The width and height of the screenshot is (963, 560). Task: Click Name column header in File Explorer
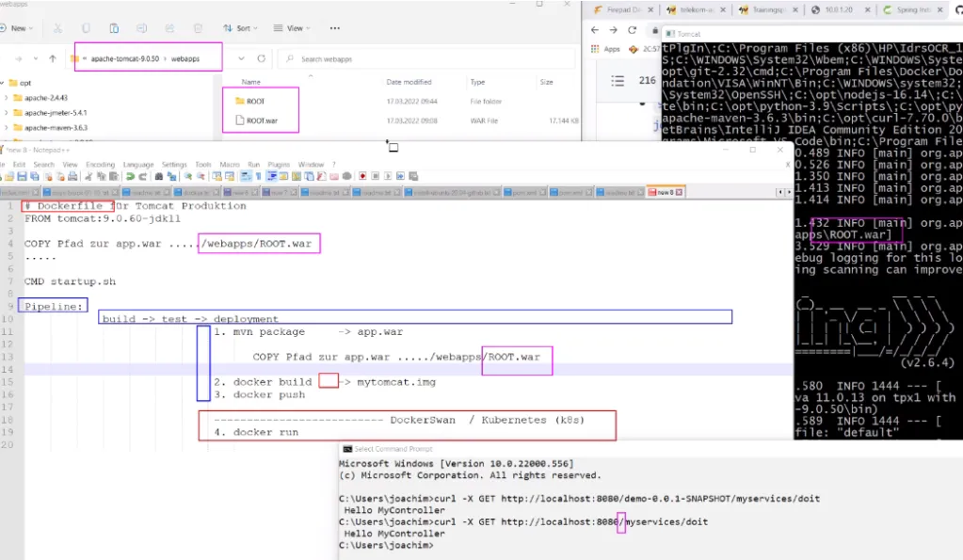click(251, 82)
